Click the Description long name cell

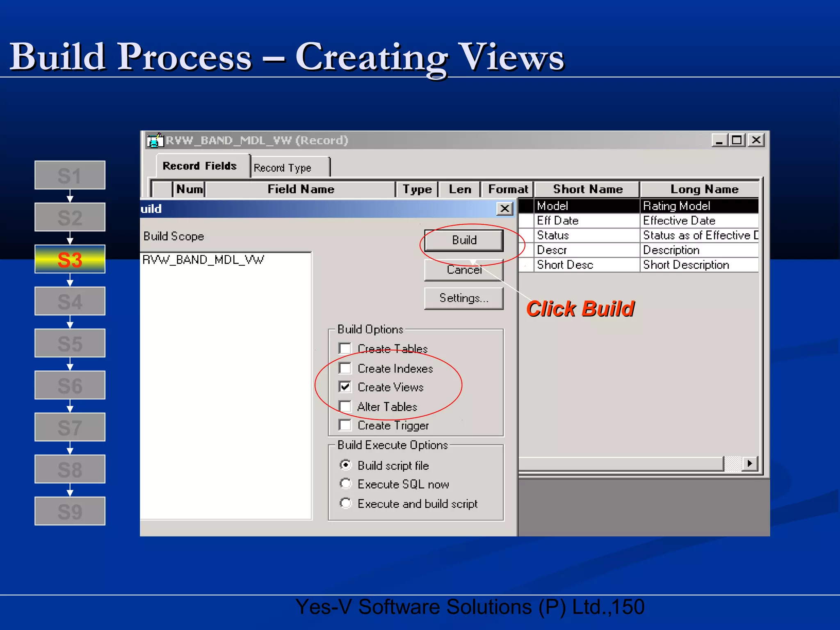[699, 250]
